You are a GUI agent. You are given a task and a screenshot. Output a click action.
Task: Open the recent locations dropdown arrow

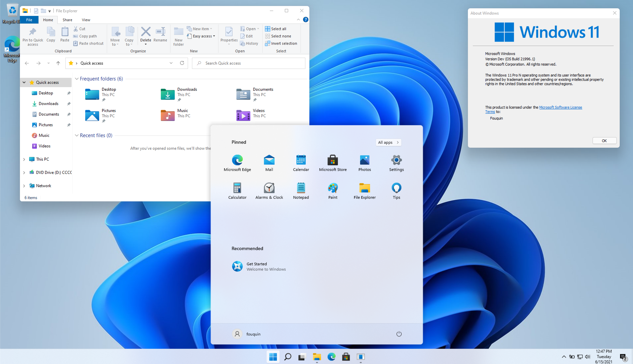(x=48, y=63)
